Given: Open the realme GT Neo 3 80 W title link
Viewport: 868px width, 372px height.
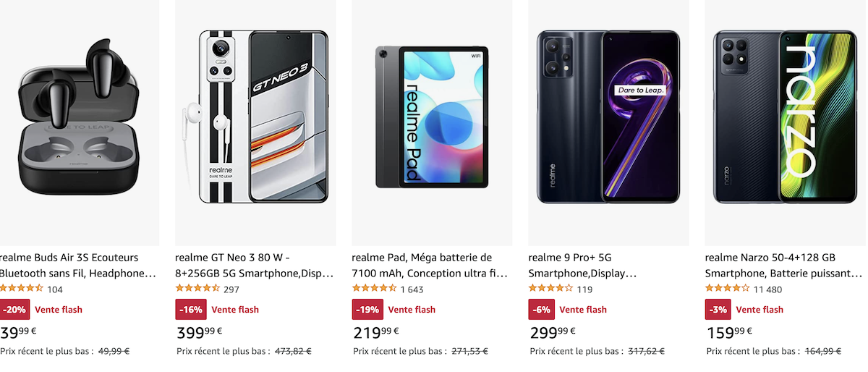Looking at the screenshot, I should pos(254,266).
